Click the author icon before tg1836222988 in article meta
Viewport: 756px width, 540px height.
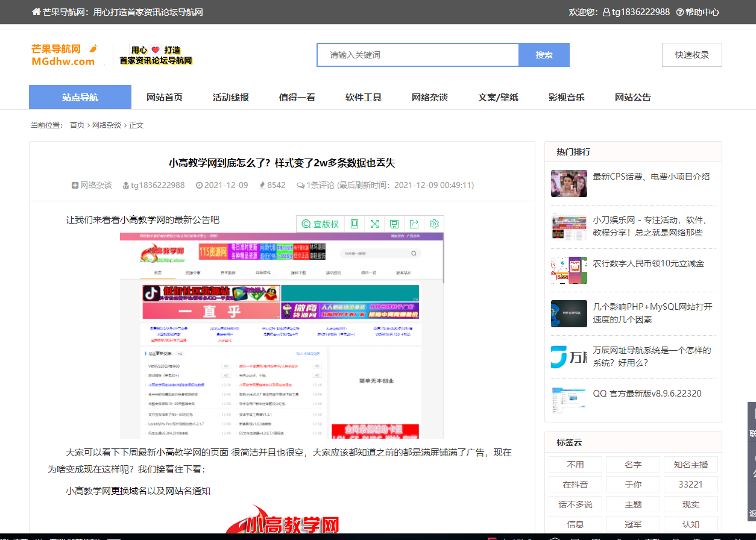(x=125, y=186)
